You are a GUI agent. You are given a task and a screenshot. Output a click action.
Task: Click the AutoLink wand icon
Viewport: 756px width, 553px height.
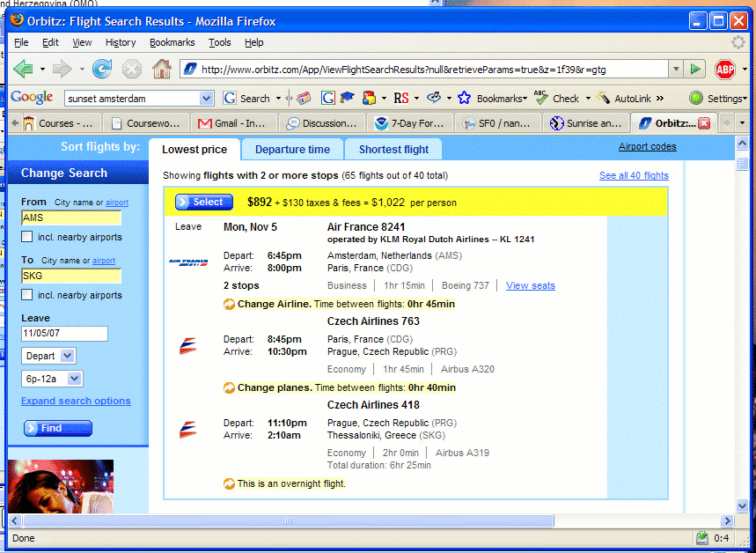(603, 98)
